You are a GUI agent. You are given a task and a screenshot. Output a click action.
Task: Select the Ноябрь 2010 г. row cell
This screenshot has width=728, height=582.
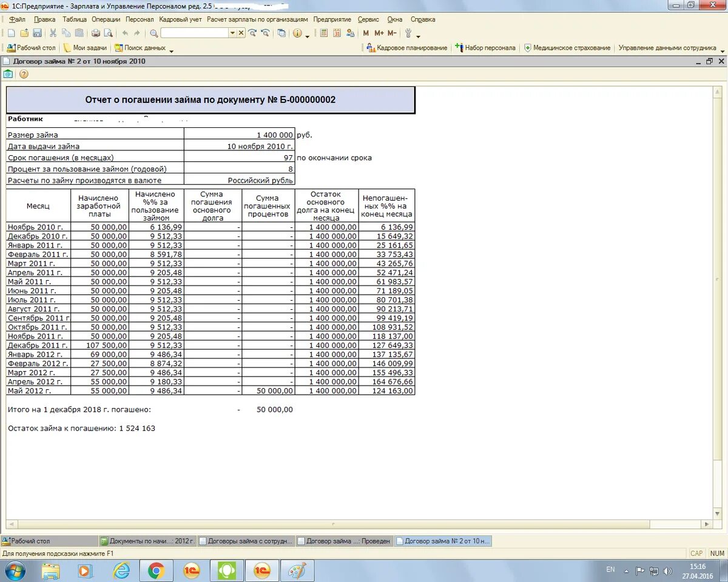[39, 227]
